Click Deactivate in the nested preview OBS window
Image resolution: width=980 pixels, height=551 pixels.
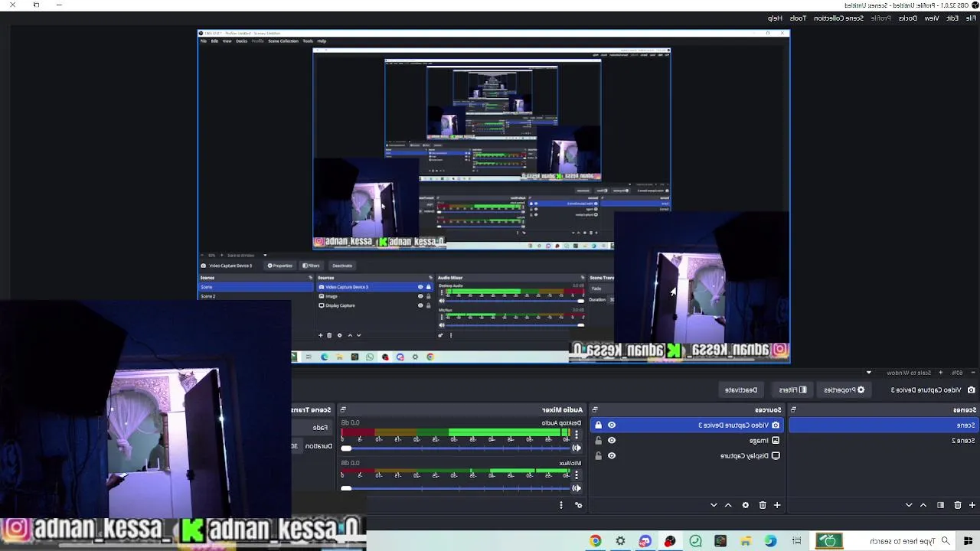342,266
